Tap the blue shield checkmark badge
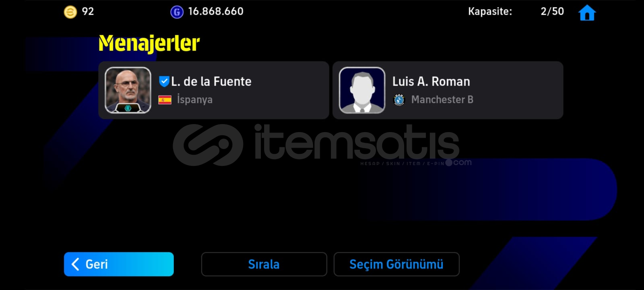 click(164, 81)
